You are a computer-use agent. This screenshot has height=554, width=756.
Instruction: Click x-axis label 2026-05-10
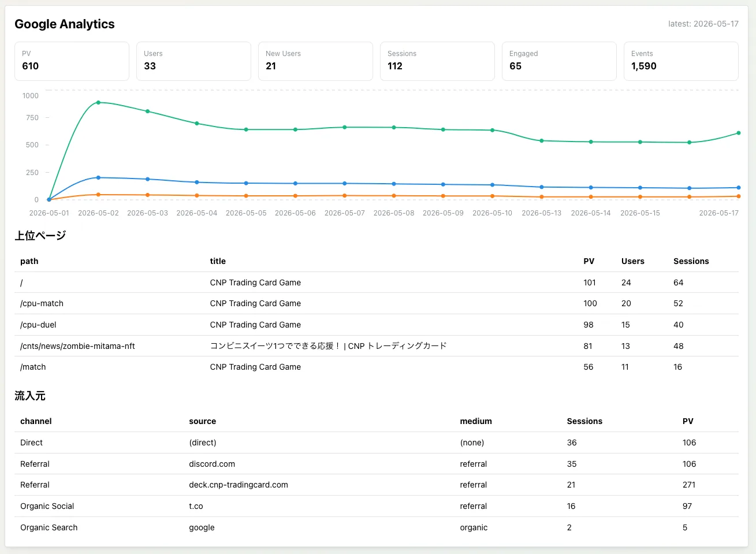[492, 213]
